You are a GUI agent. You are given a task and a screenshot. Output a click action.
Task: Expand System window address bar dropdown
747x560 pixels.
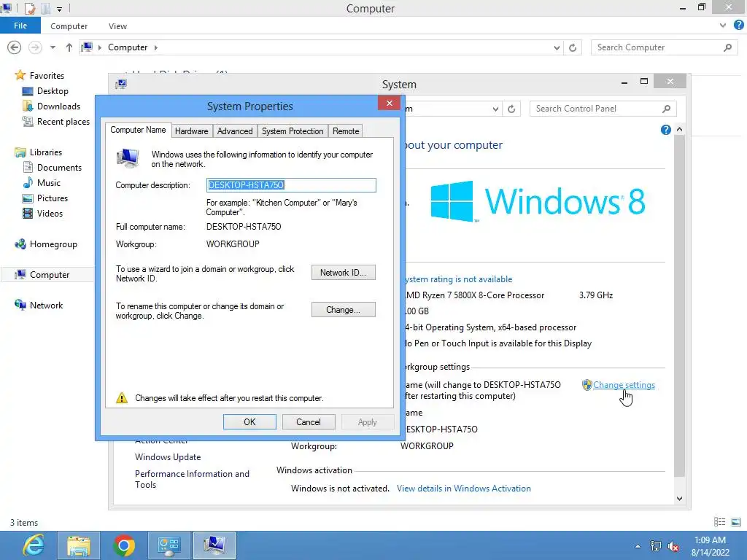pyautogui.click(x=495, y=109)
